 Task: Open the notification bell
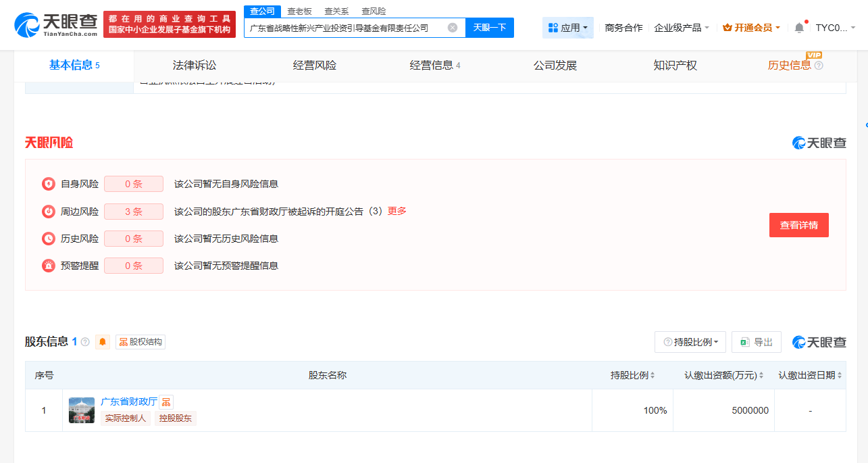[799, 28]
